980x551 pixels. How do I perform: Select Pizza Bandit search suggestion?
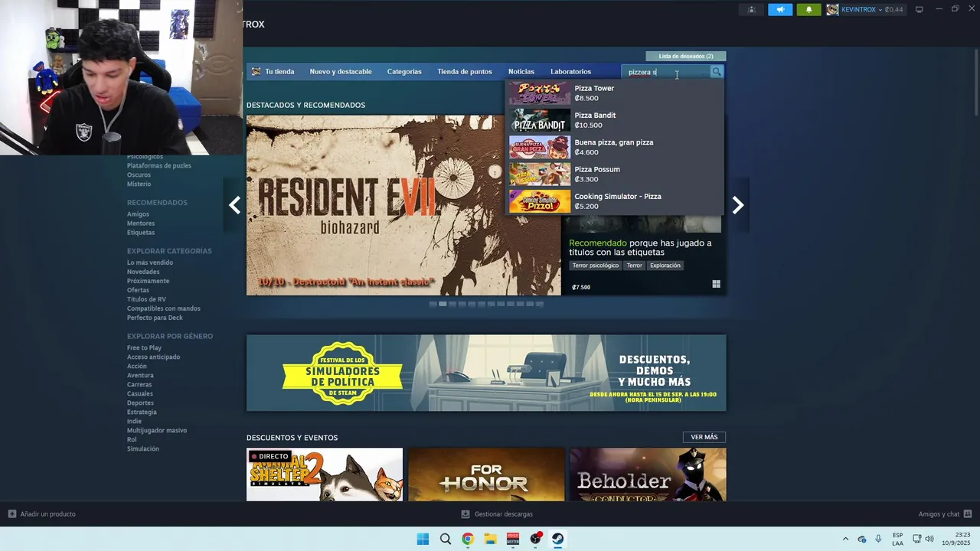tap(615, 120)
